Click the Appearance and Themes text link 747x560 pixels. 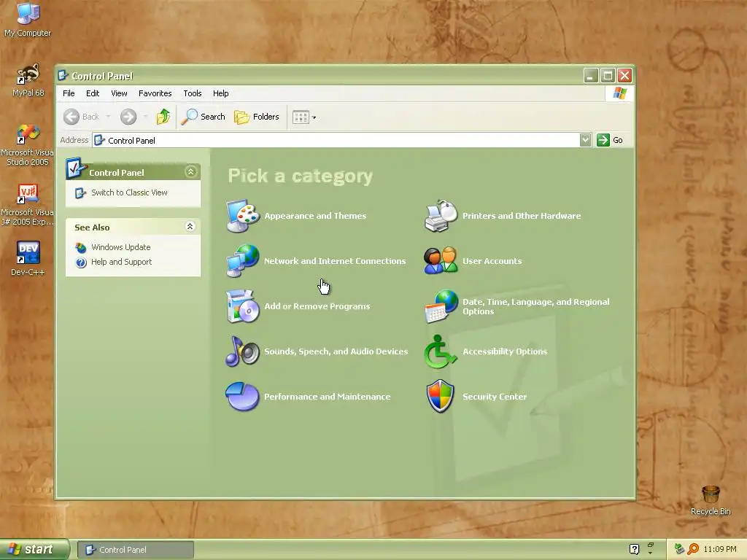(315, 216)
